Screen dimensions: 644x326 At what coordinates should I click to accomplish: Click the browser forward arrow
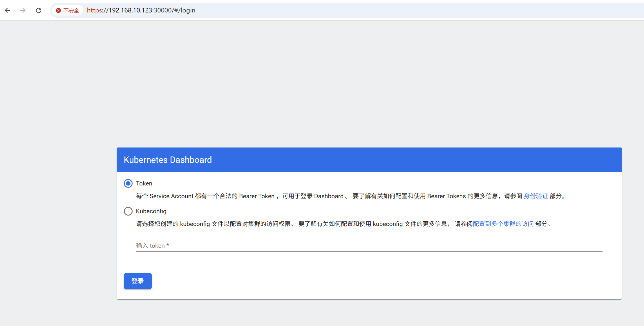[23, 10]
